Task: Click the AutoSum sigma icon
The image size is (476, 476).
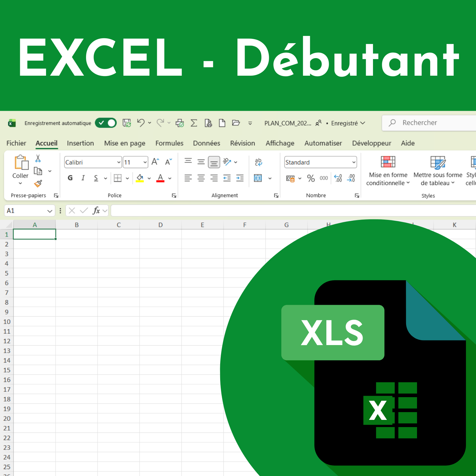Action: (194, 123)
